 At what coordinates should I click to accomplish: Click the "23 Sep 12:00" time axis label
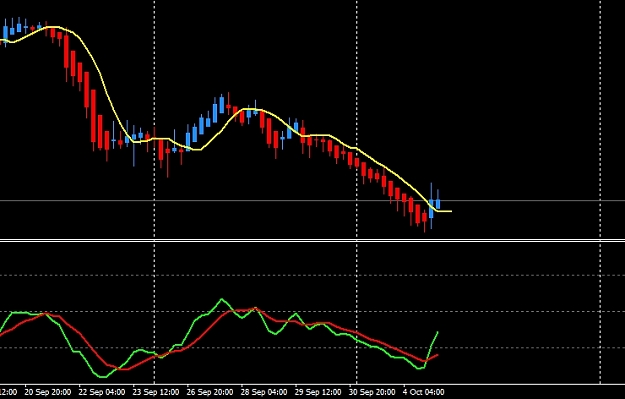156,392
